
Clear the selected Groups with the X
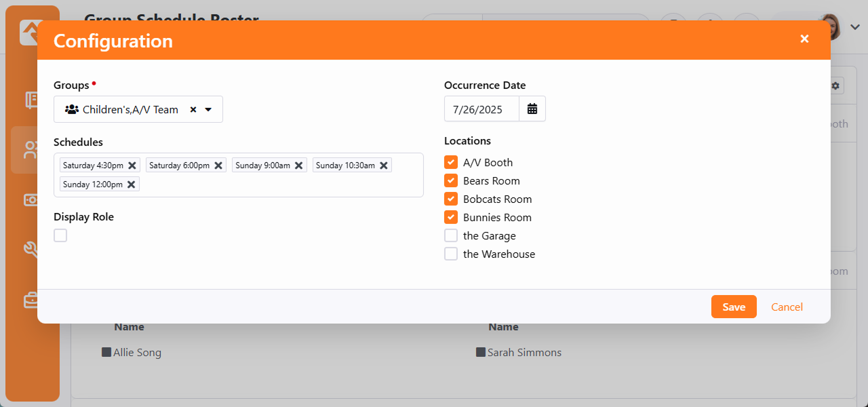[x=193, y=110]
